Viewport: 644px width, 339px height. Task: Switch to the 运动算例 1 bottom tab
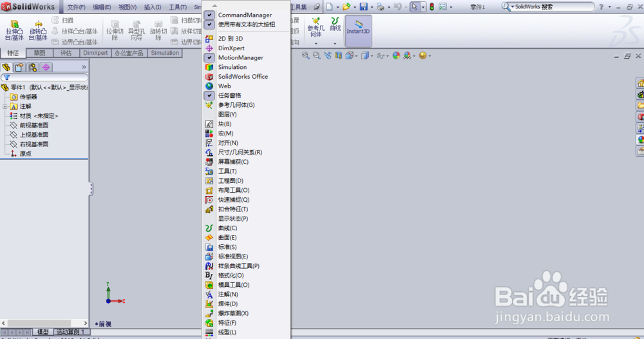click(x=70, y=332)
